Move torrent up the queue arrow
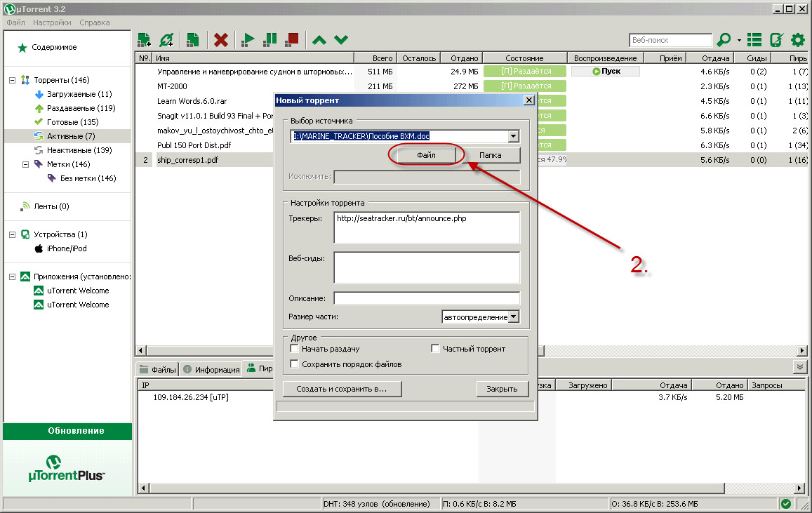The image size is (812, 513). pos(319,40)
